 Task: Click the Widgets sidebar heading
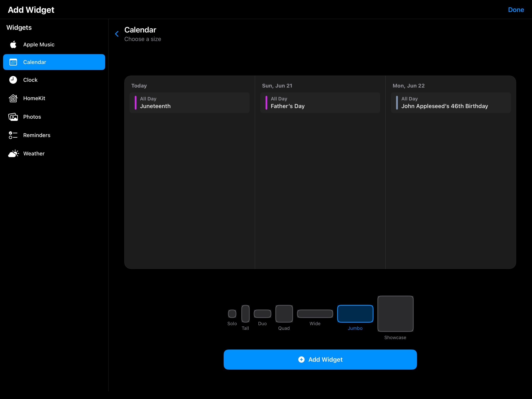(19, 27)
